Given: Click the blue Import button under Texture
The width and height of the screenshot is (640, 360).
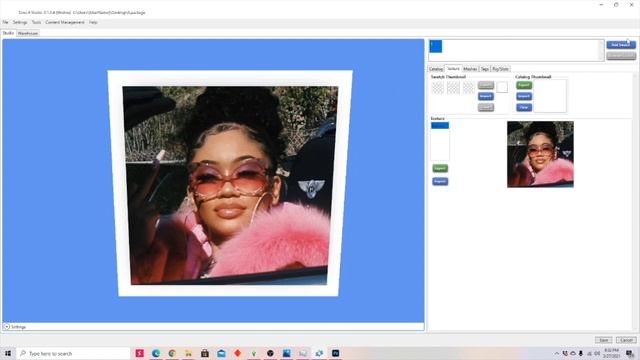Looking at the screenshot, I should pyautogui.click(x=440, y=181).
